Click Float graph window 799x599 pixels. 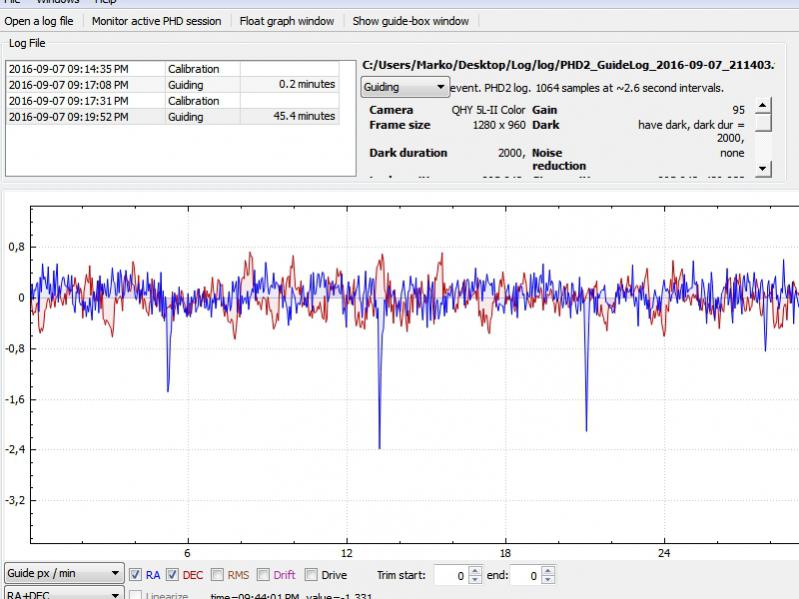[287, 21]
